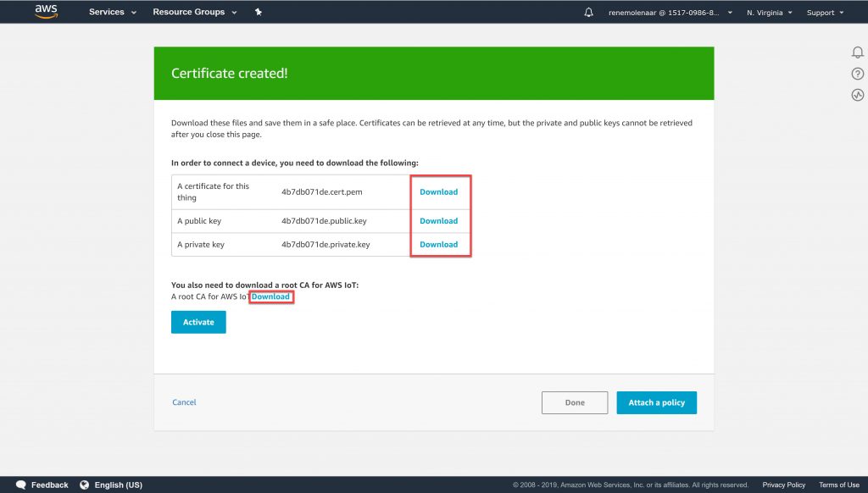Click the pin shortcut icon in navbar
Viewport: 868px width, 493px height.
point(258,13)
